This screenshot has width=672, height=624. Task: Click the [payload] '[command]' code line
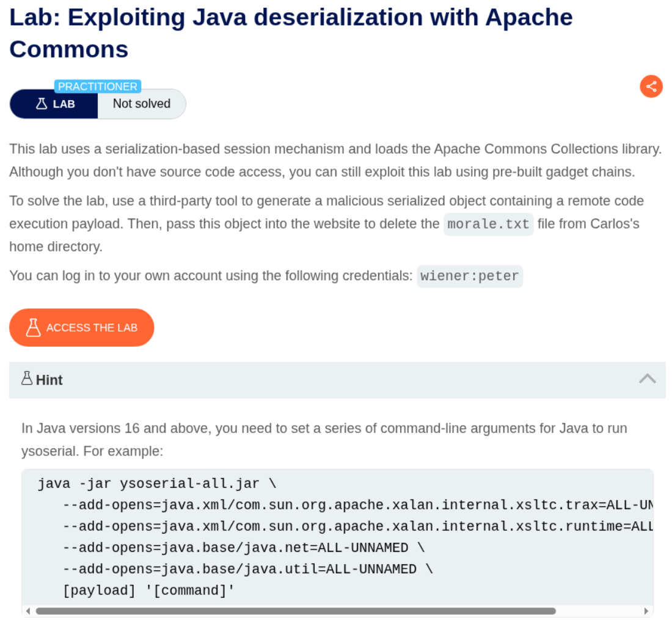point(148,590)
